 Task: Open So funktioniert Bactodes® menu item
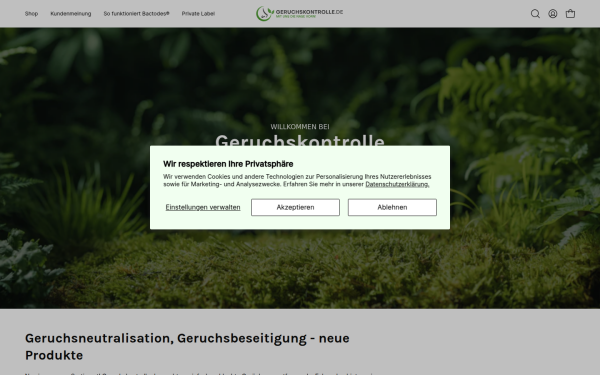[136, 13]
